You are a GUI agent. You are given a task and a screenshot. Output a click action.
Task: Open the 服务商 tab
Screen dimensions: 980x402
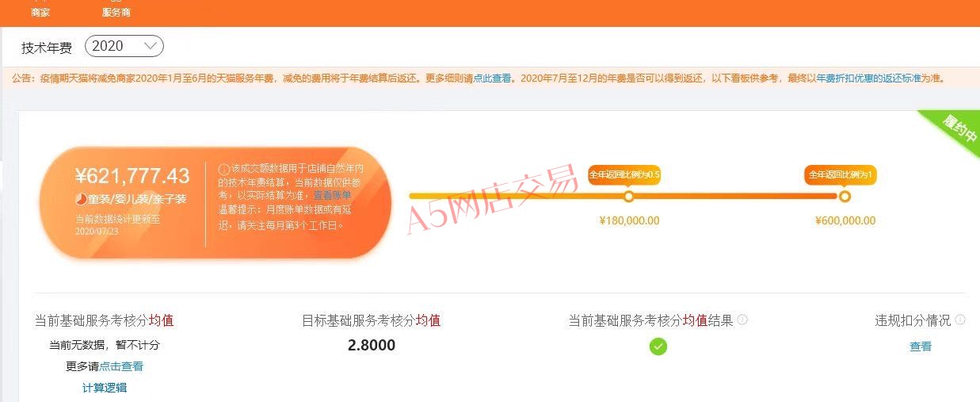click(x=116, y=13)
